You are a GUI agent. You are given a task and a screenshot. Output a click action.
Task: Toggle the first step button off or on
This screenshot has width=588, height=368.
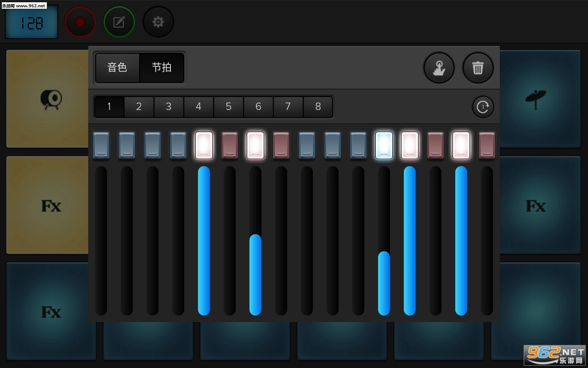point(101,145)
